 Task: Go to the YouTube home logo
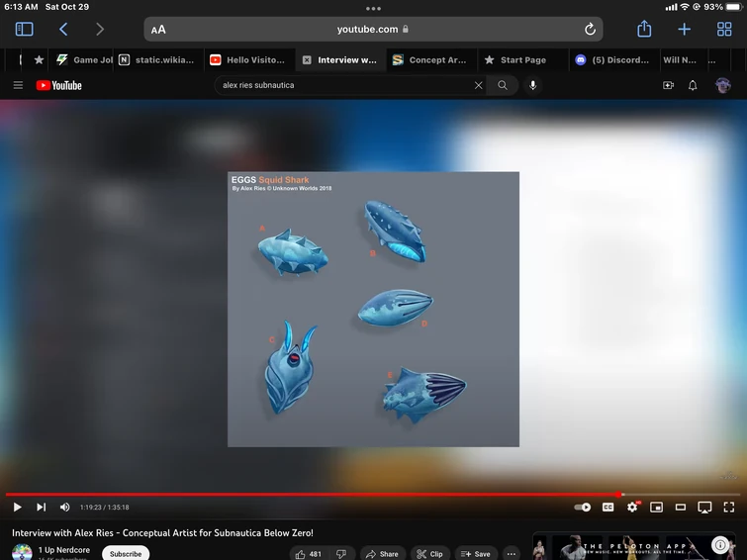tap(59, 85)
